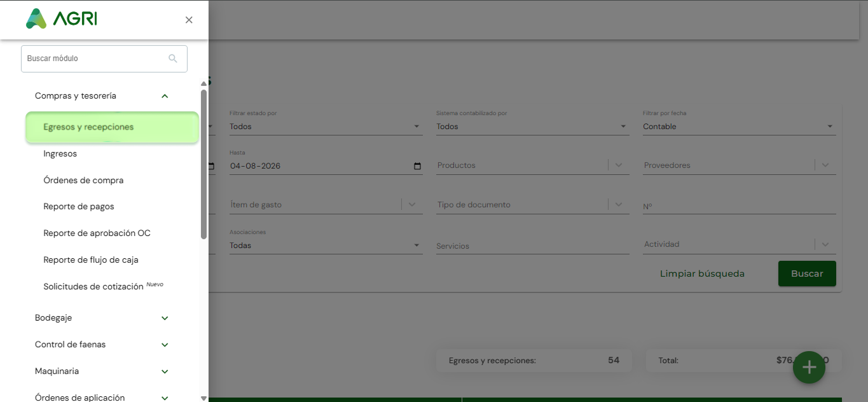Open the calendar picker icon for Hasta

(x=417, y=166)
